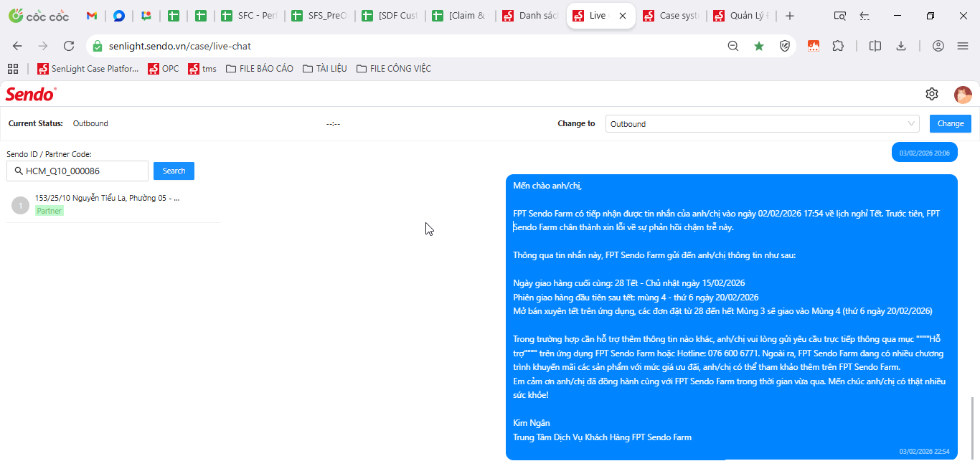
Task: Click the Outbound current status text
Action: point(90,123)
